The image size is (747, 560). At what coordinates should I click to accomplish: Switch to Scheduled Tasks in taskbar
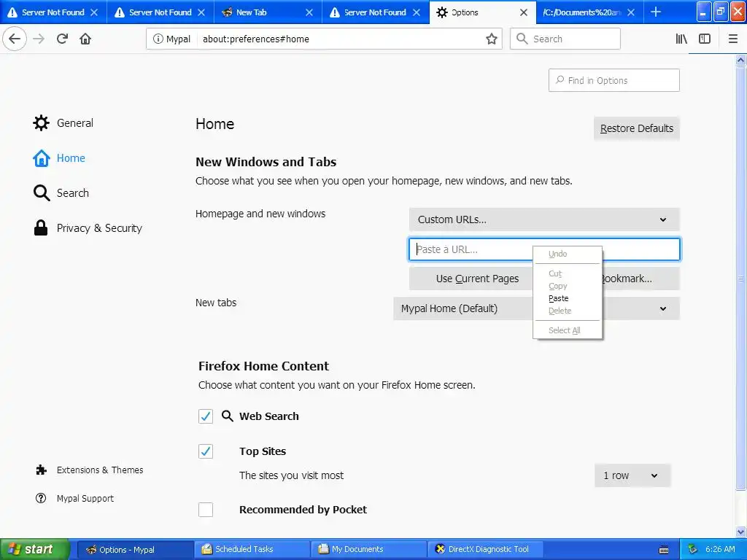252,550
